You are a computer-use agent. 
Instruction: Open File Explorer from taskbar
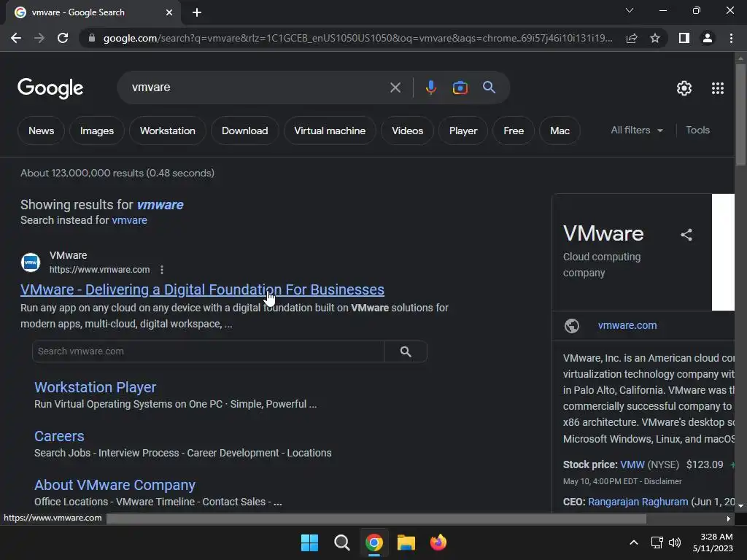pyautogui.click(x=406, y=542)
